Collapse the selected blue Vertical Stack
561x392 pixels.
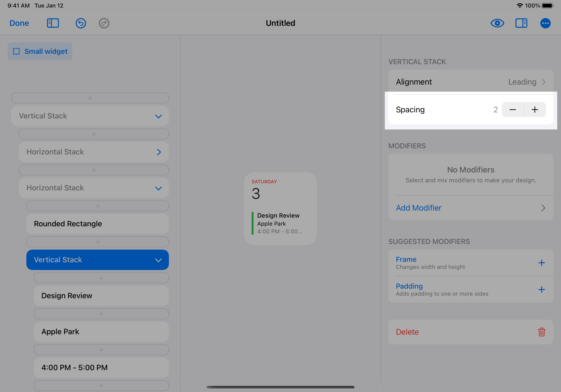pos(158,260)
